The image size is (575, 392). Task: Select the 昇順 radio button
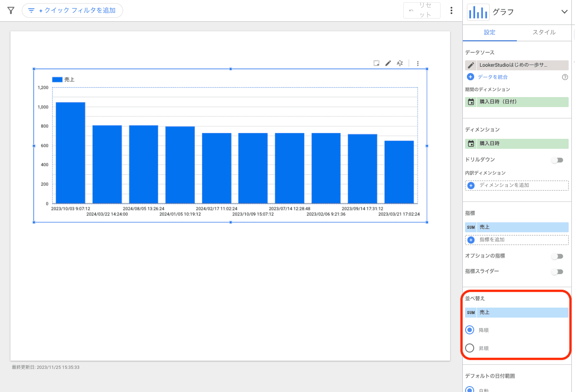(x=470, y=348)
